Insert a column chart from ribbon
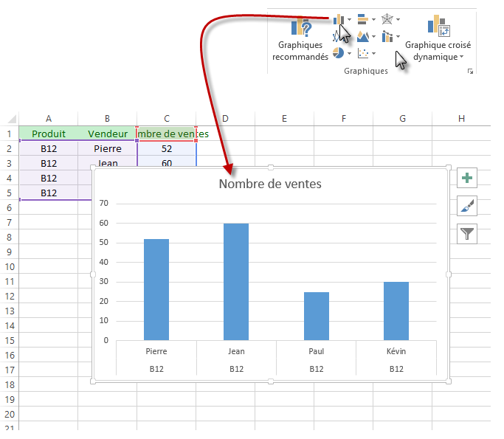504x439 pixels. coord(339,19)
